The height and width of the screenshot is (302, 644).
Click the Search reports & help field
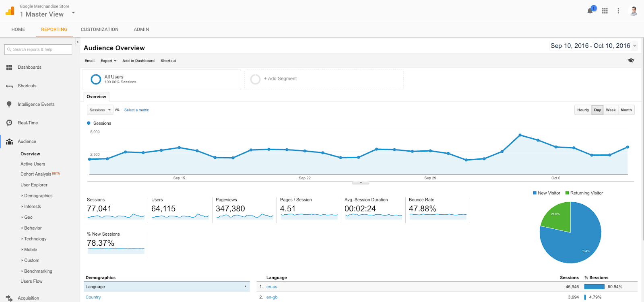[x=38, y=49]
